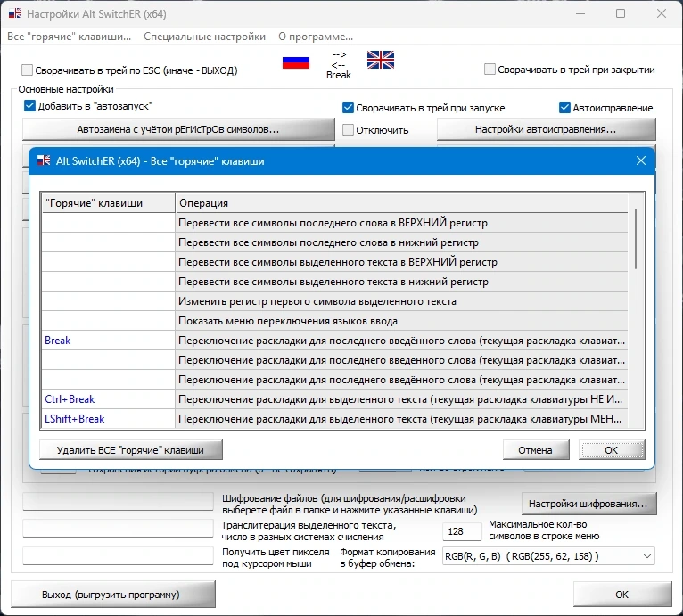
Task: Select row 'последнего слова в ВЕРХНИЙ регистр'
Action: pyautogui.click(x=401, y=223)
